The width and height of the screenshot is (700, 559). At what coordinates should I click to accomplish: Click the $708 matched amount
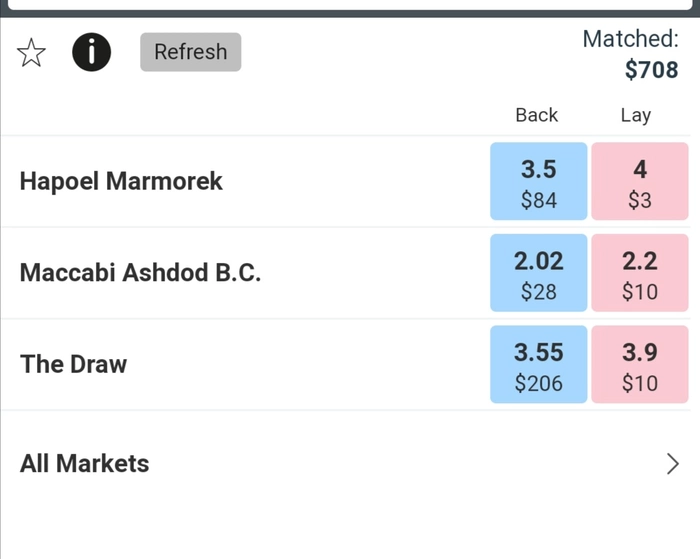(x=651, y=70)
